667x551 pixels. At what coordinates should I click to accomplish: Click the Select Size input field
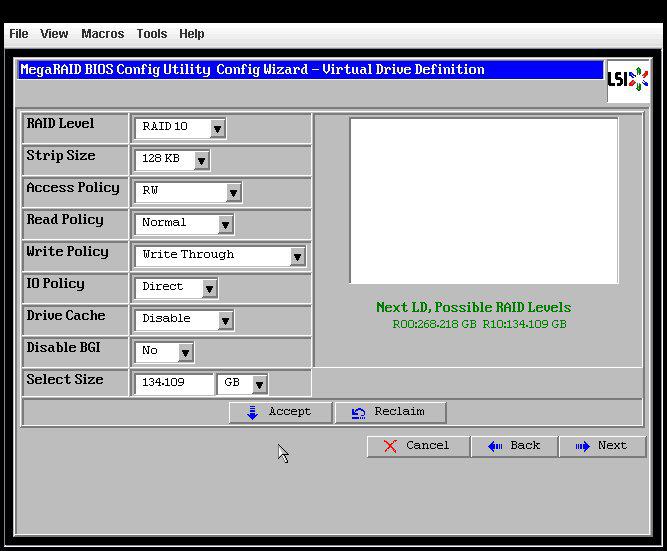pyautogui.click(x=174, y=384)
